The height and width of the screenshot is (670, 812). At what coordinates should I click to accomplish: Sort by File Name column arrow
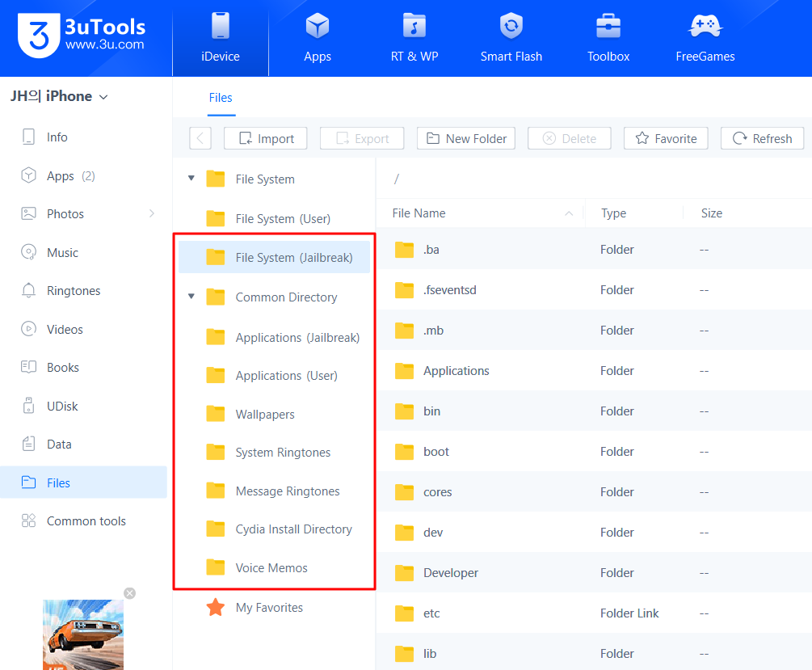569,213
